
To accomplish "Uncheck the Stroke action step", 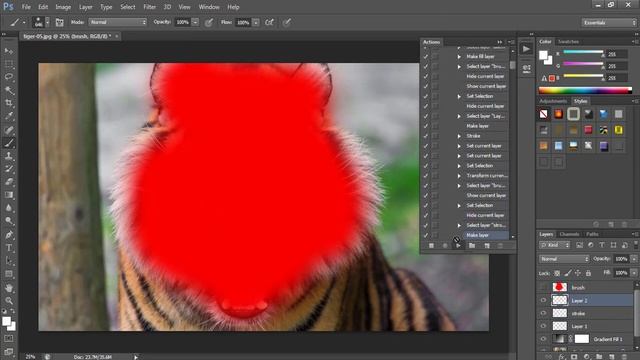I will 426,136.
